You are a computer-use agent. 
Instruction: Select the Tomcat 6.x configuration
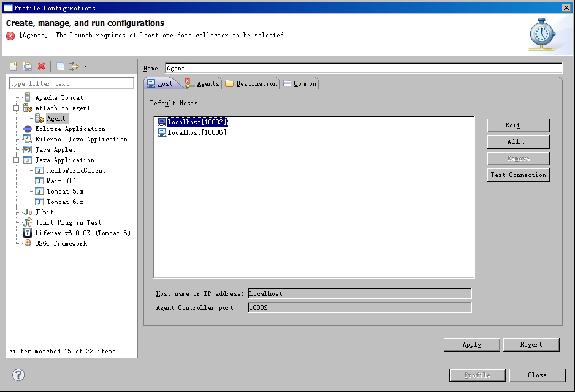tap(65, 202)
